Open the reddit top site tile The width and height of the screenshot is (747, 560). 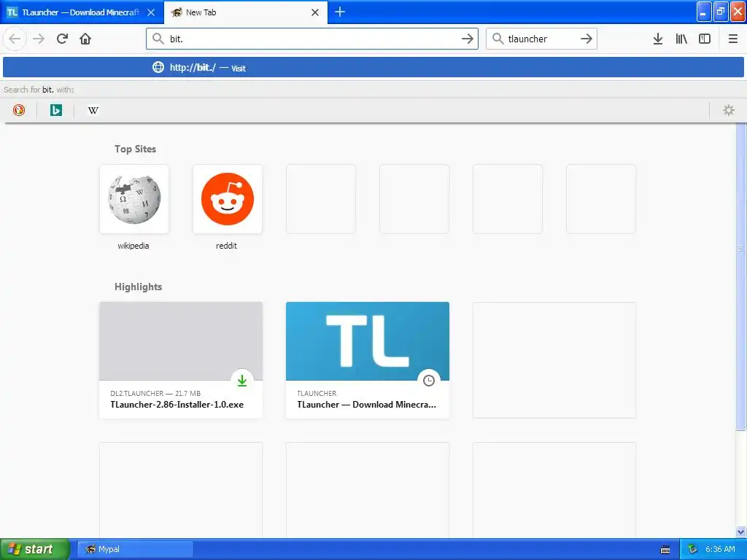tap(228, 199)
